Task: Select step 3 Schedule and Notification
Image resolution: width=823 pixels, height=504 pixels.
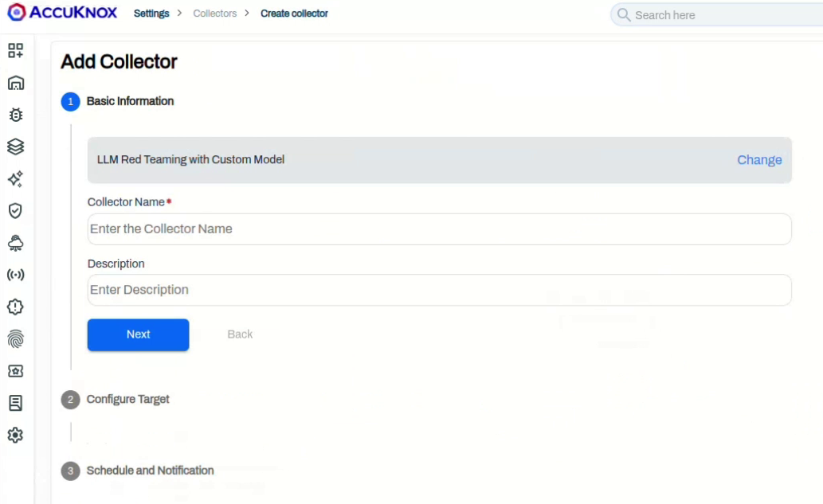Action: click(138, 471)
